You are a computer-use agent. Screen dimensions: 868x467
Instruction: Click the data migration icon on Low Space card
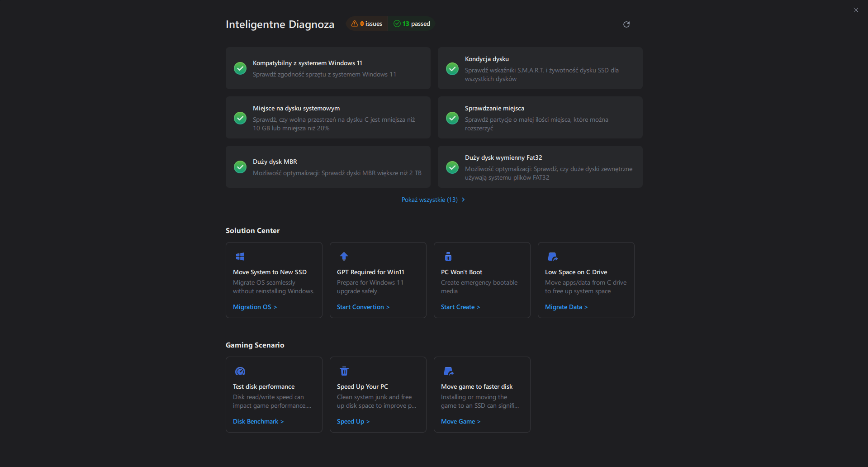pyautogui.click(x=553, y=257)
